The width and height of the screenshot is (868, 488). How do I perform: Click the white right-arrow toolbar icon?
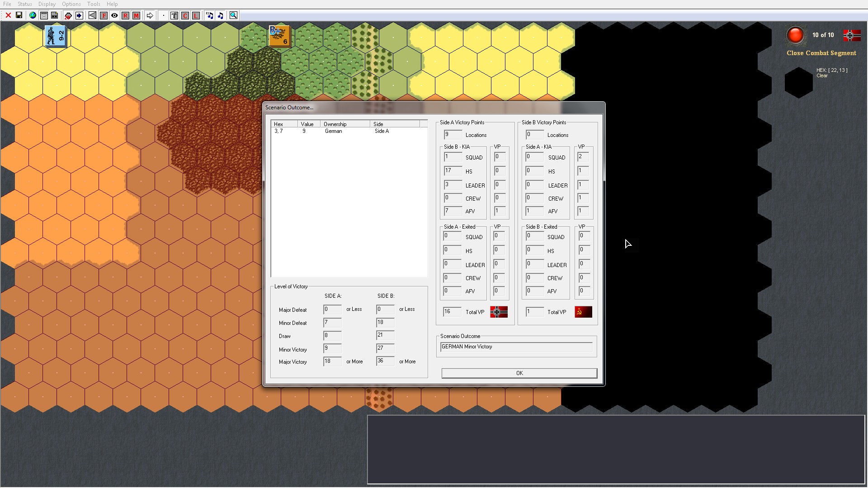pos(150,15)
